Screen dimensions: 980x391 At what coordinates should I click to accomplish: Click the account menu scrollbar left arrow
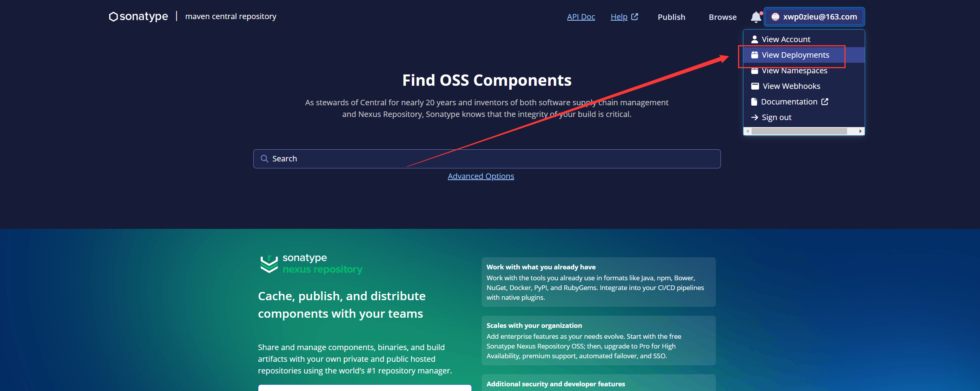747,131
